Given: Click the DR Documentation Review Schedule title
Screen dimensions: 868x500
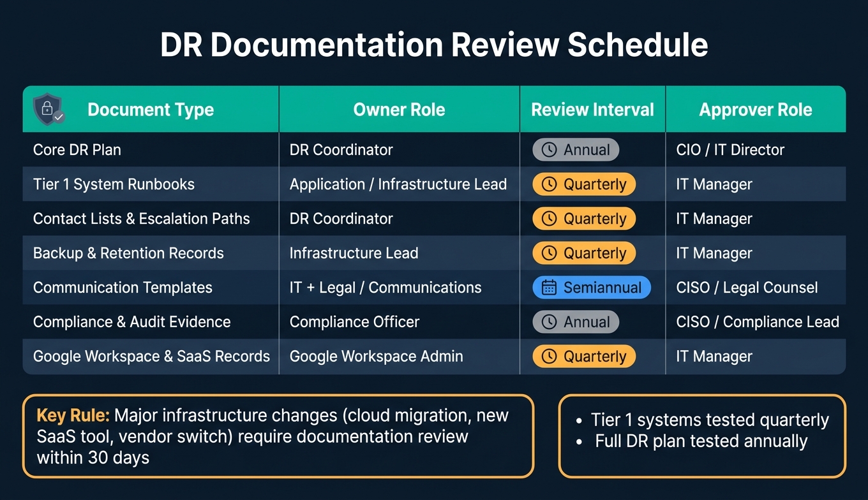Looking at the screenshot, I should pos(434,45).
